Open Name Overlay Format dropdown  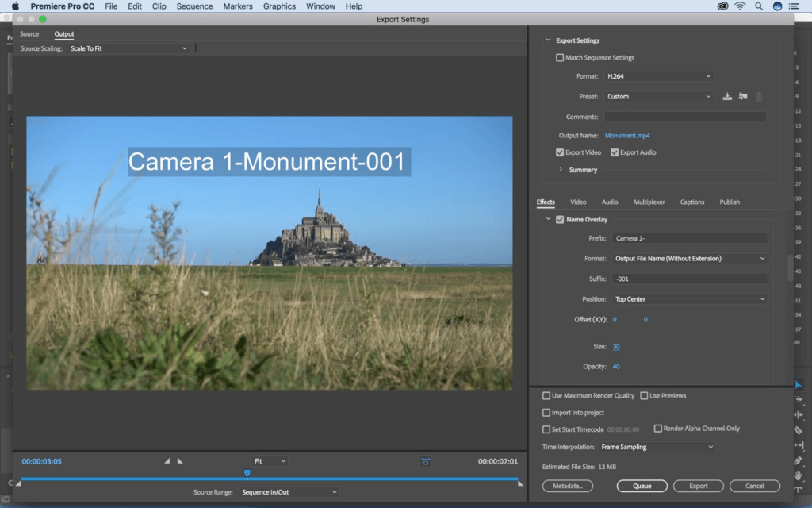click(x=689, y=258)
